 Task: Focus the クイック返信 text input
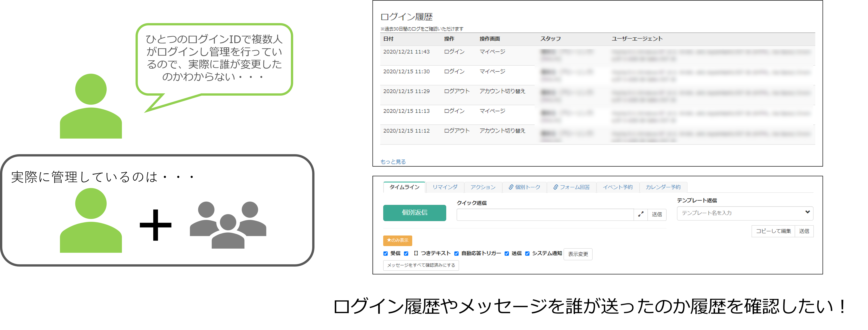coord(545,214)
